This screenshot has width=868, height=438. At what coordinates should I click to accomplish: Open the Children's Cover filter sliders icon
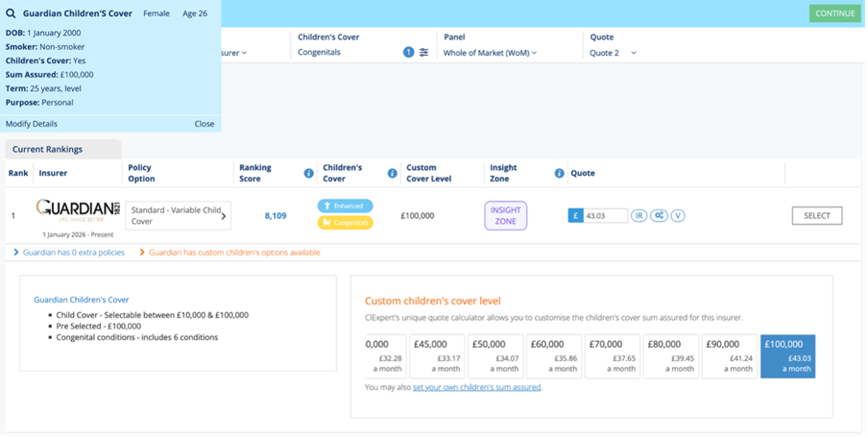[424, 53]
